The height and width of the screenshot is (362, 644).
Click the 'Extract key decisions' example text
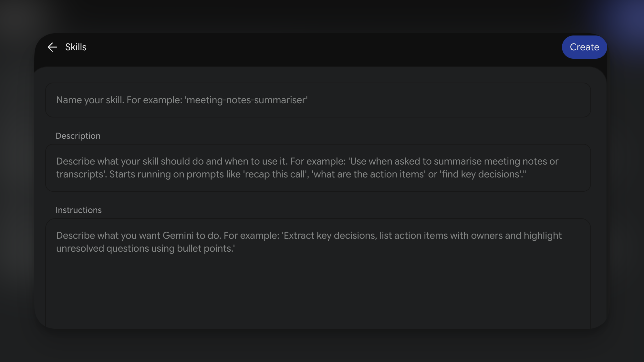[x=329, y=236]
